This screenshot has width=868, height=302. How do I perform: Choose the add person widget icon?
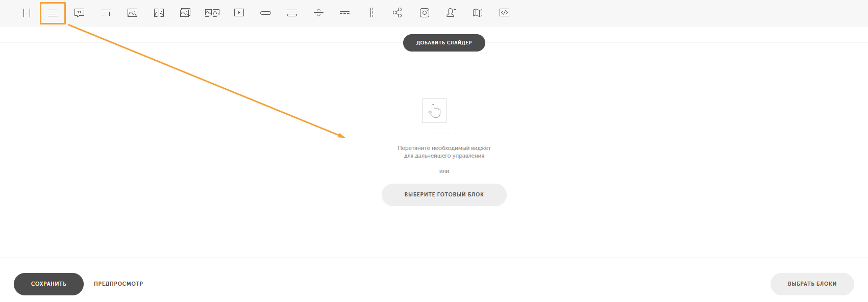coord(451,13)
